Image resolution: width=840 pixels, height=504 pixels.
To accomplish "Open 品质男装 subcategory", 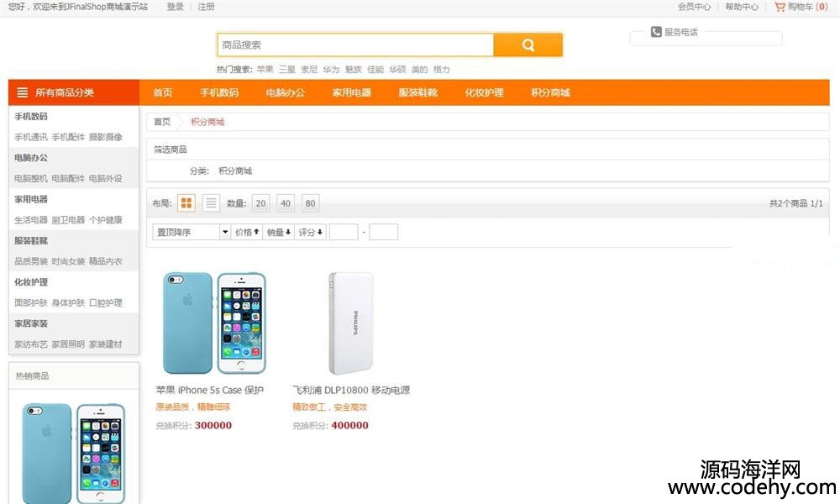I will [x=31, y=261].
